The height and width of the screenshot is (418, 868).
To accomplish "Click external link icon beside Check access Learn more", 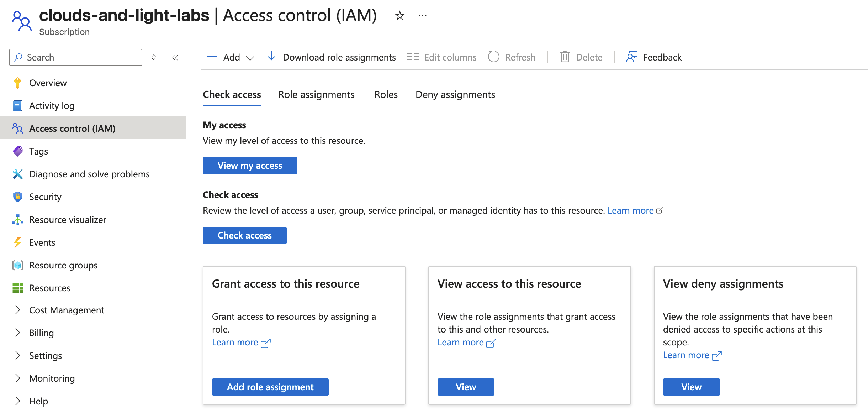I will pyautogui.click(x=660, y=210).
